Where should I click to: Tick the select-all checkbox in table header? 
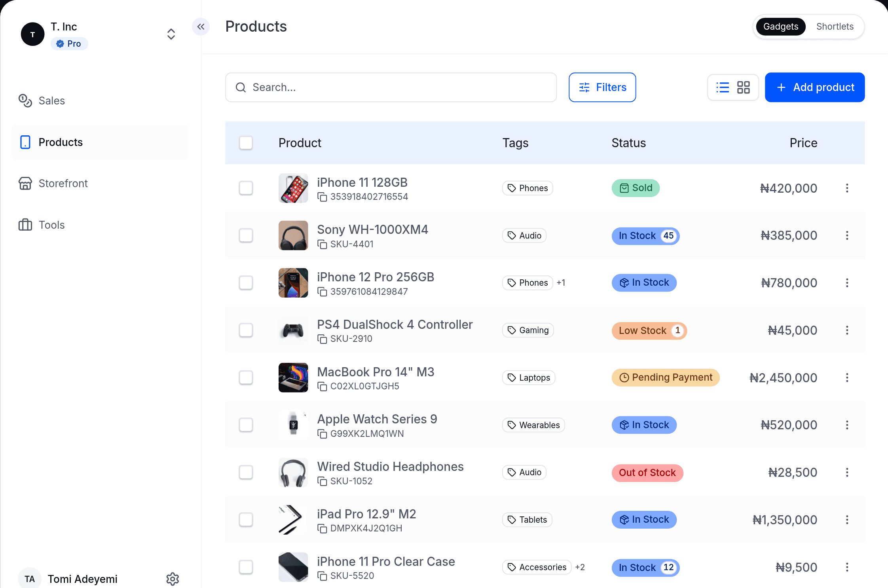click(246, 143)
